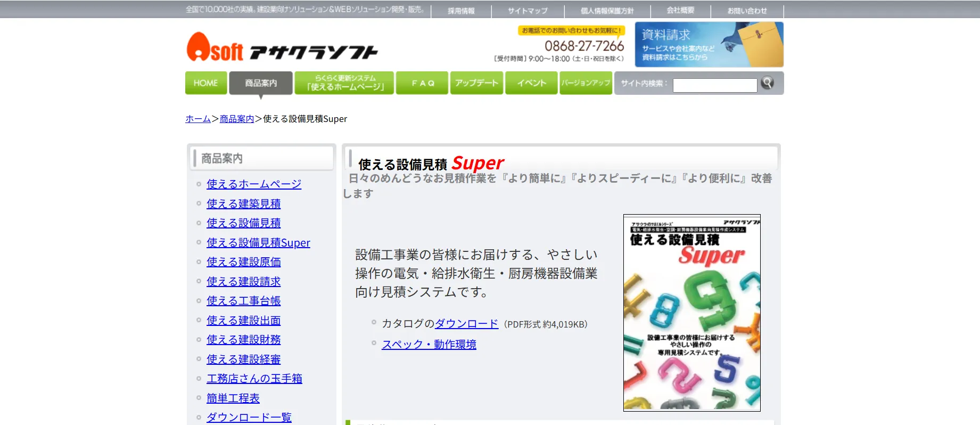Open the アップデート navigation tab
Image resolution: width=980 pixels, height=425 pixels.
[x=476, y=83]
